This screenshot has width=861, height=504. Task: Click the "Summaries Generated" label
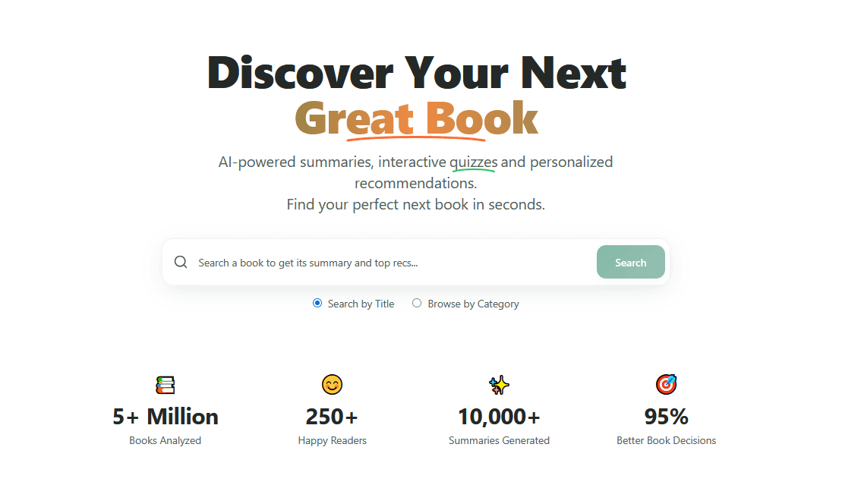coord(499,440)
